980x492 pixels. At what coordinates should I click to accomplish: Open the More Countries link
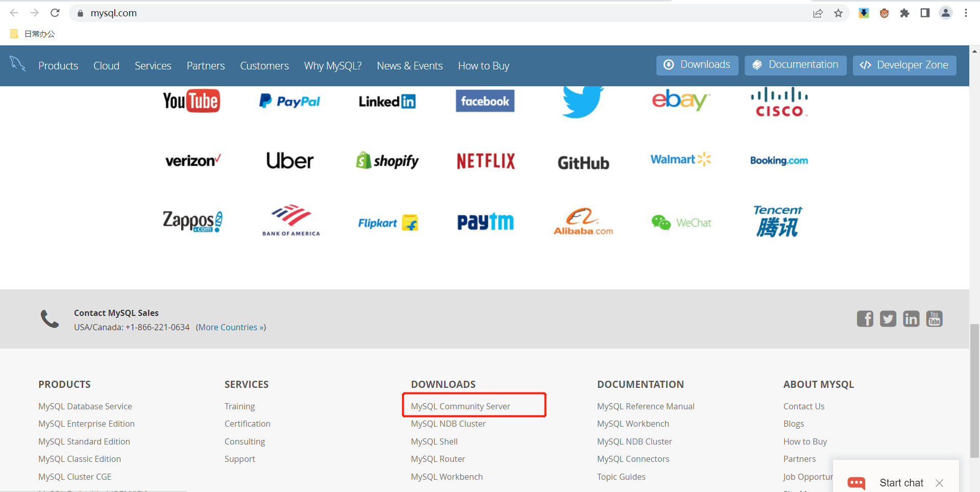pyautogui.click(x=232, y=327)
